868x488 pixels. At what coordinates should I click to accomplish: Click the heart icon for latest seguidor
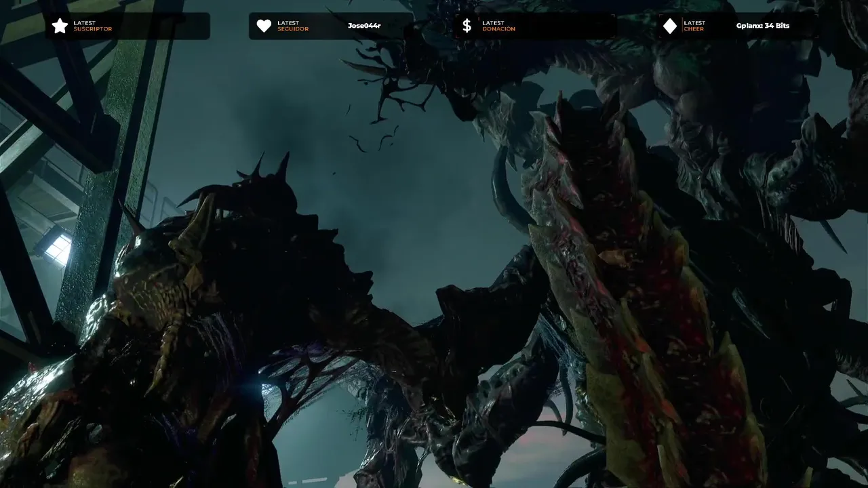click(264, 26)
